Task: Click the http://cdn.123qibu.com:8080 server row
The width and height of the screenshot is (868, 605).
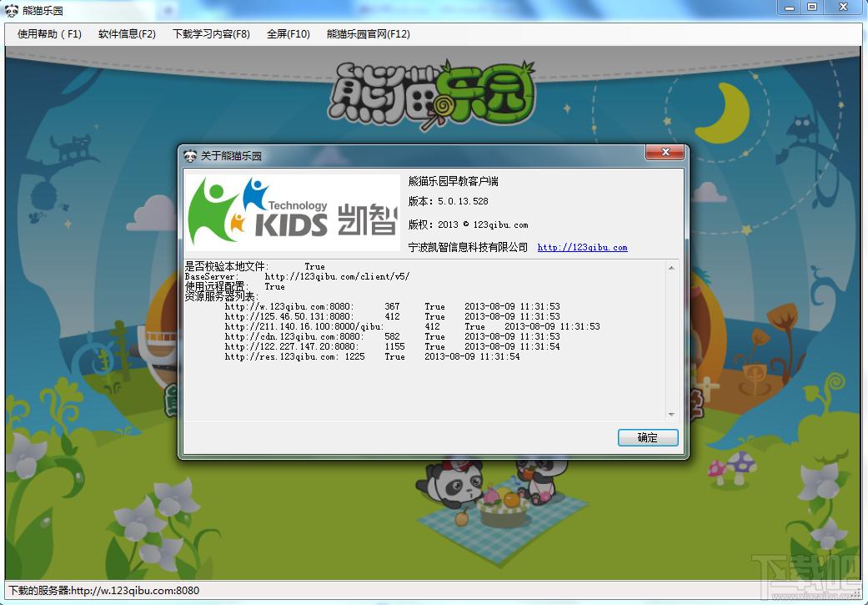Action: coord(393,336)
